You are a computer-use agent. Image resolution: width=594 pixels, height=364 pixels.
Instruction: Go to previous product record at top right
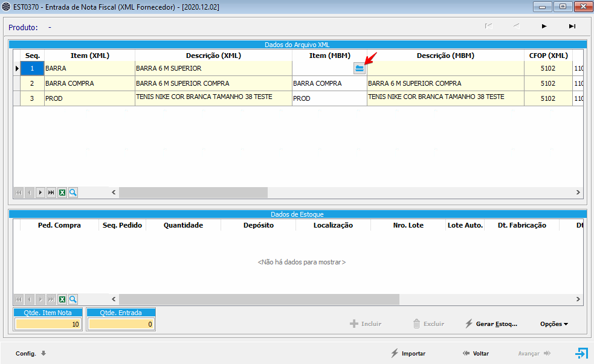[516, 26]
